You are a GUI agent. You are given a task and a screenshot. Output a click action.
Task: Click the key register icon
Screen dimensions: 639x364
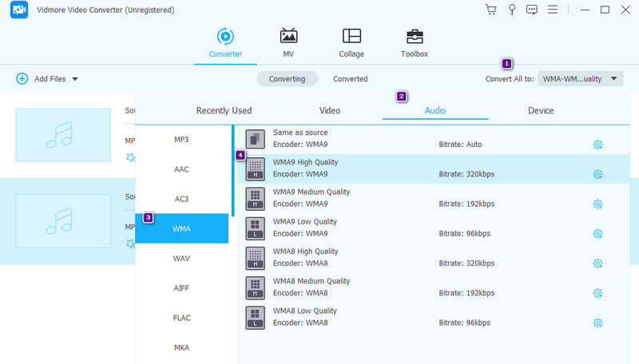coord(512,10)
